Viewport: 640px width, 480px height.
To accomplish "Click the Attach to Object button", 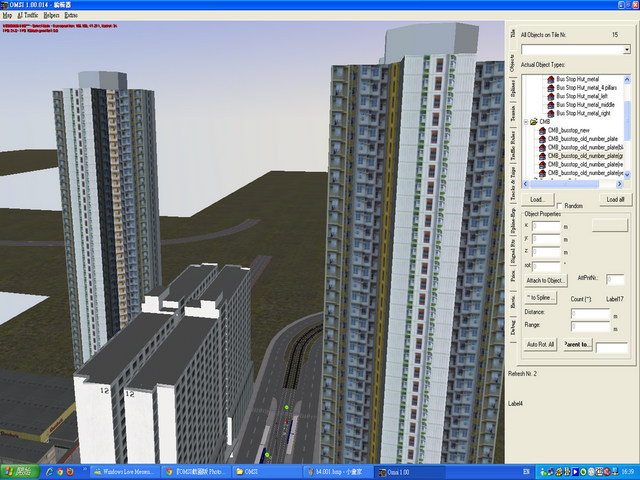I will [x=546, y=280].
